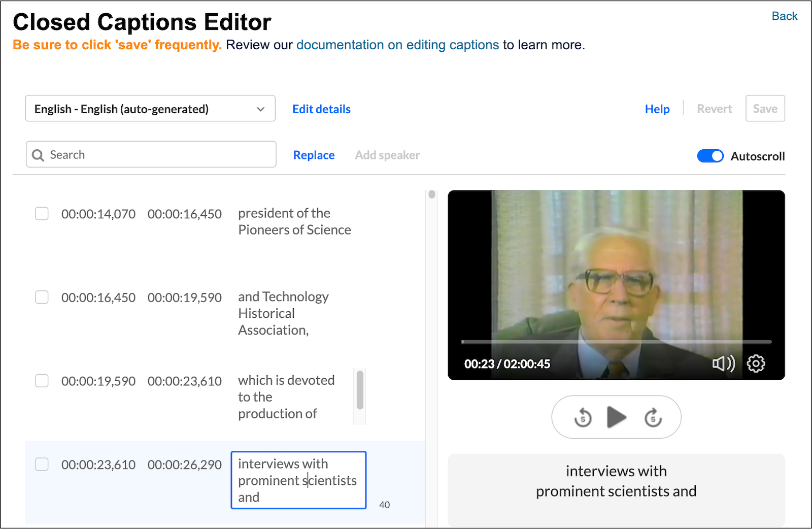Click end time 00:00:26,290

point(185,465)
